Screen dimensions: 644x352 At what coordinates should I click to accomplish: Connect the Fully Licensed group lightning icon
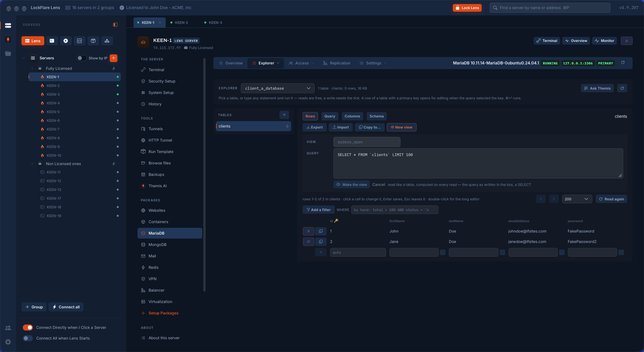pos(114,68)
